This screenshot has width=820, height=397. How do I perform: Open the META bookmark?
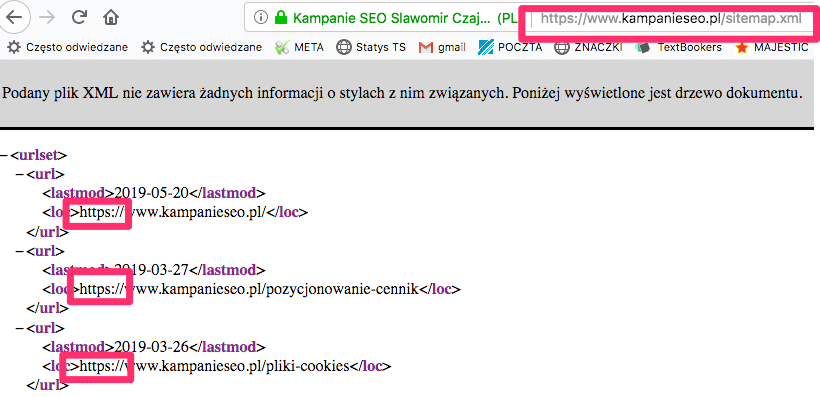click(300, 48)
